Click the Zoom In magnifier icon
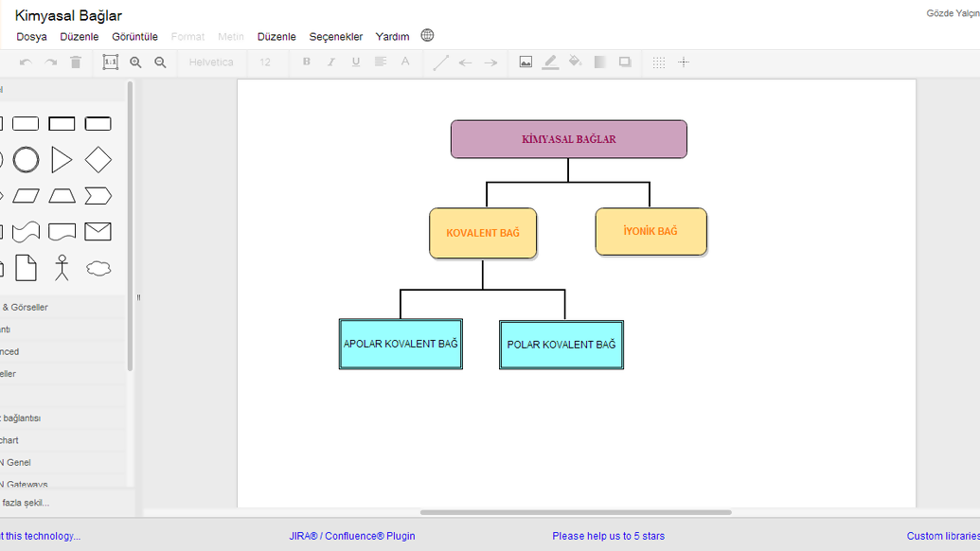 pos(136,62)
